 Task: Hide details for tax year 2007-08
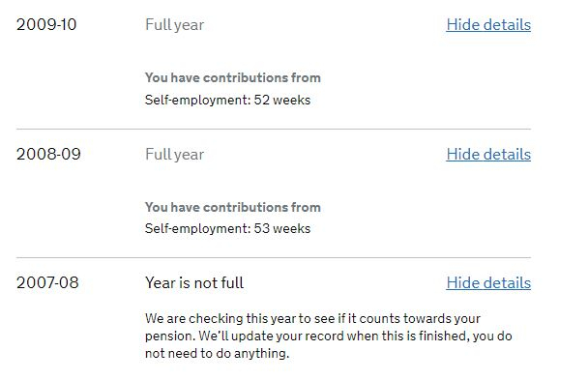pos(488,282)
